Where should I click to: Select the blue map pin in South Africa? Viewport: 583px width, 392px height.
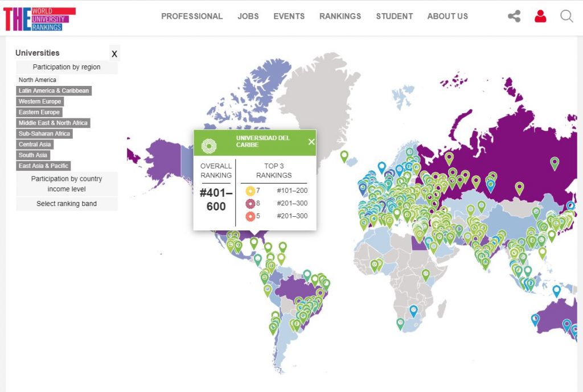pos(413,311)
